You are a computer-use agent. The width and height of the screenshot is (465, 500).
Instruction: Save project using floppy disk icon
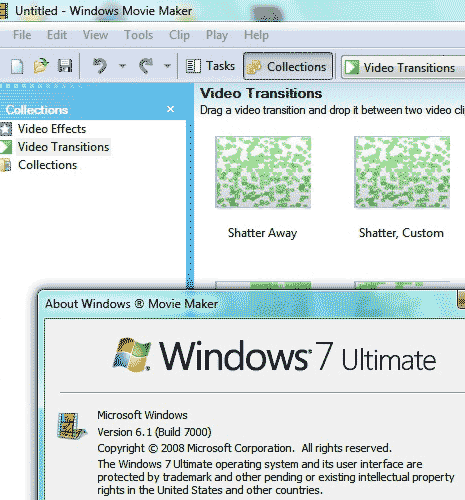point(65,66)
